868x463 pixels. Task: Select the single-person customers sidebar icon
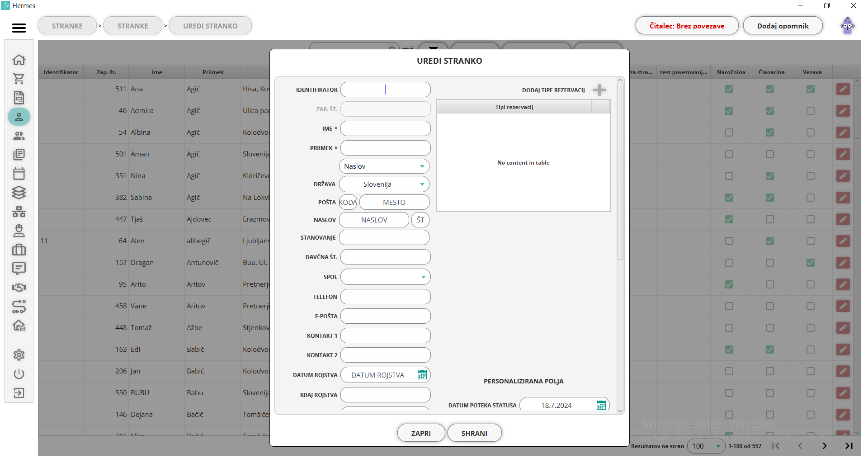pyautogui.click(x=19, y=117)
